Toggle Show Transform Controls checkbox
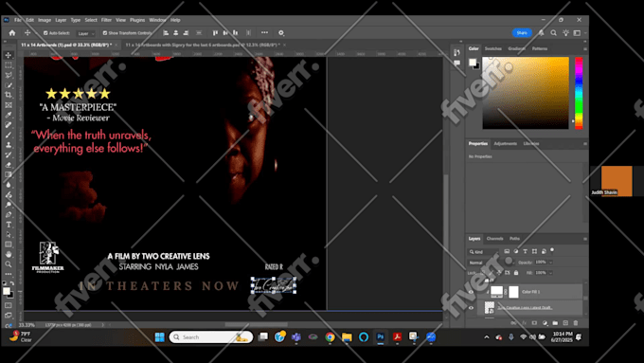Viewport: 644px width, 363px height. coord(105,33)
